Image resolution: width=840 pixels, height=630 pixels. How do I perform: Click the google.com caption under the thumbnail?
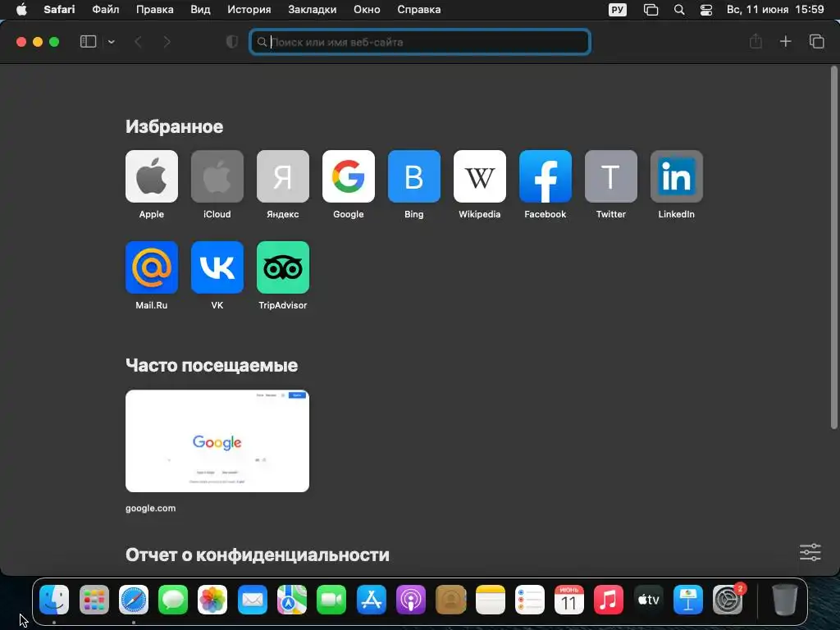coord(151,509)
